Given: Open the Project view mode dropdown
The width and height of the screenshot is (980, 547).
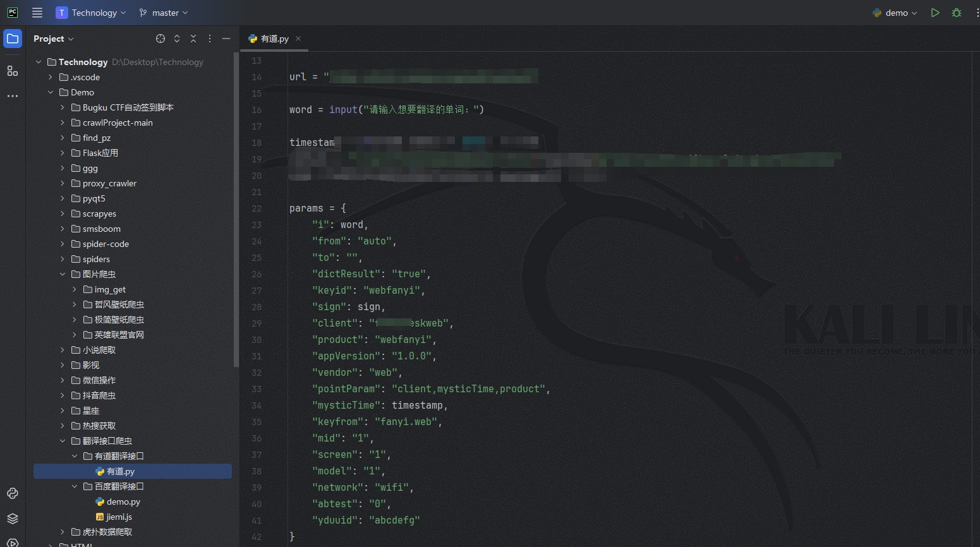Looking at the screenshot, I should (54, 39).
